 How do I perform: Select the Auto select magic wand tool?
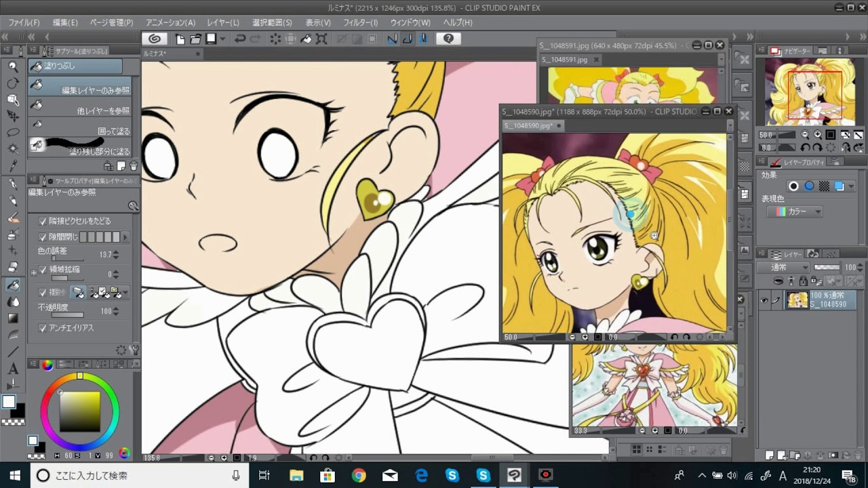point(13,148)
